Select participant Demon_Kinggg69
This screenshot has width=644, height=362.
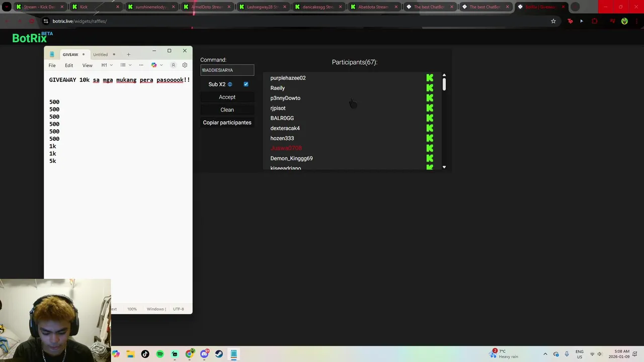click(x=291, y=158)
